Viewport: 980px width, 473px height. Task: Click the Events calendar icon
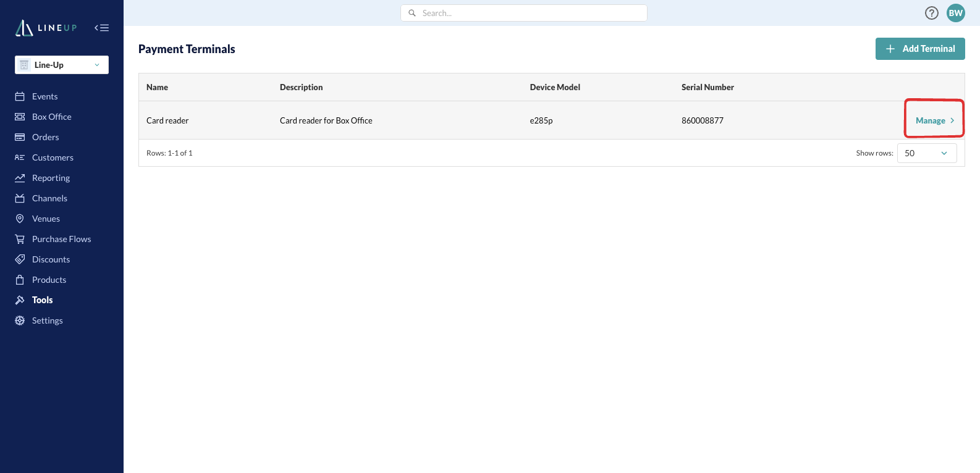pyautogui.click(x=20, y=96)
